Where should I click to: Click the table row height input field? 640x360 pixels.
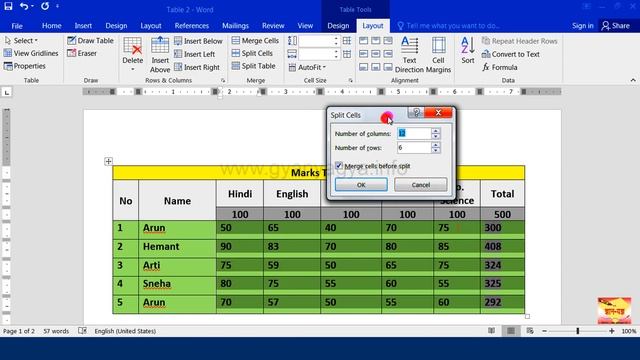click(x=316, y=41)
